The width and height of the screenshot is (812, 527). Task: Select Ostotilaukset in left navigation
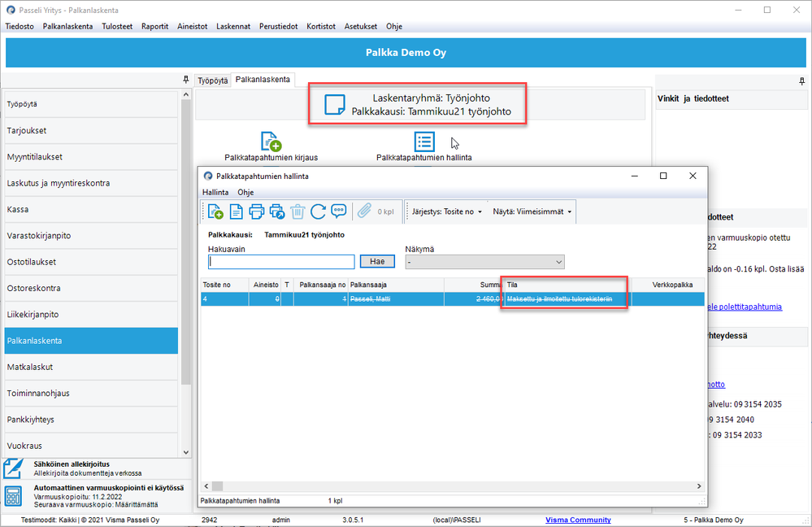point(91,262)
